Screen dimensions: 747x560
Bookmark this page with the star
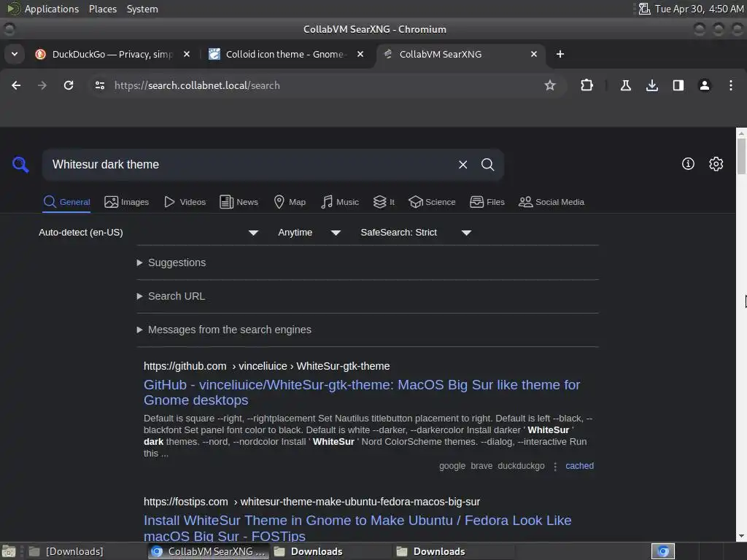(x=550, y=85)
